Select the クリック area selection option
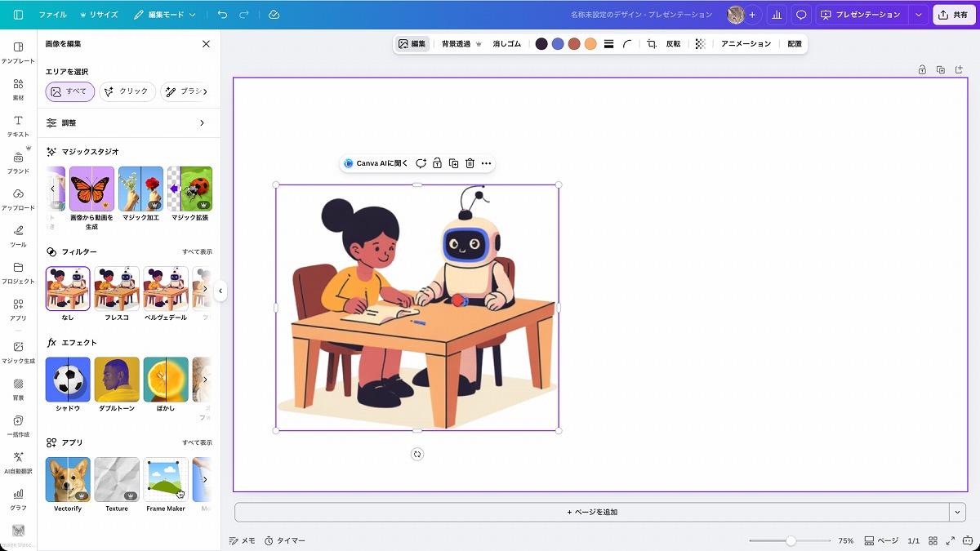 click(127, 91)
